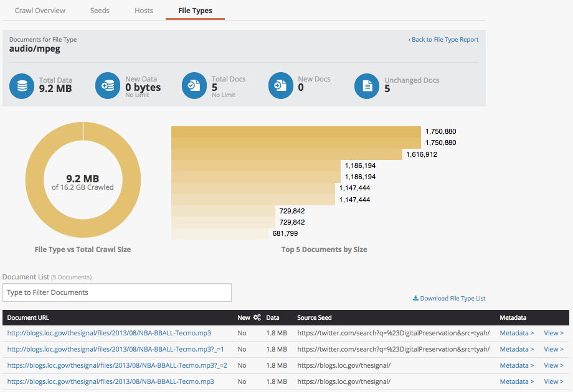Screen dimensions: 573x392
Task: Click the Total Docs icon
Action: 194,86
